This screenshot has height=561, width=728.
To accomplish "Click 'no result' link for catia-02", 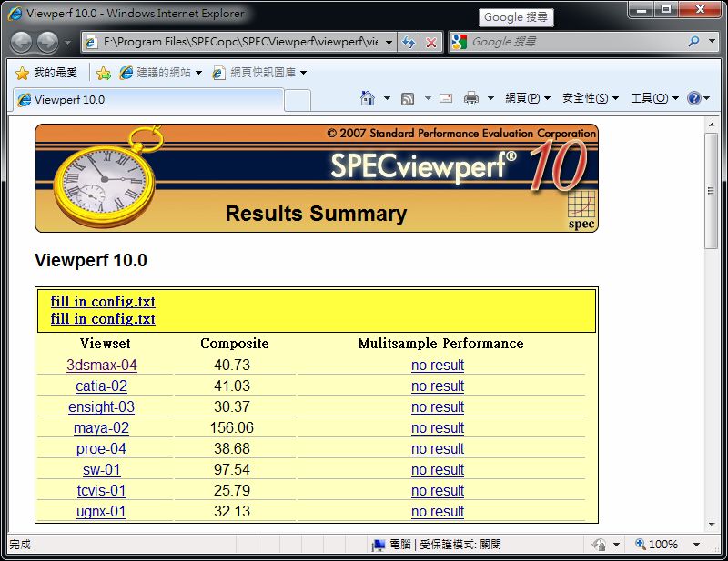I will coord(438,386).
